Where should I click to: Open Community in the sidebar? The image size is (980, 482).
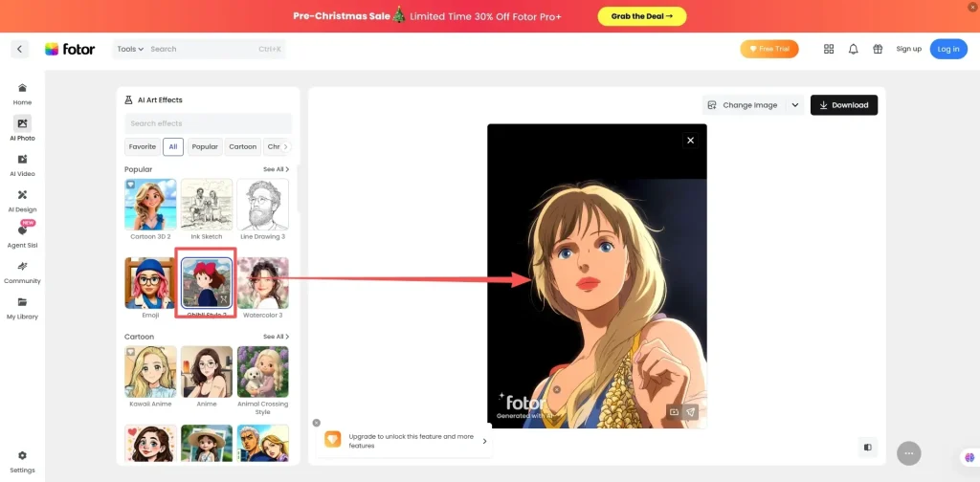coord(23,273)
